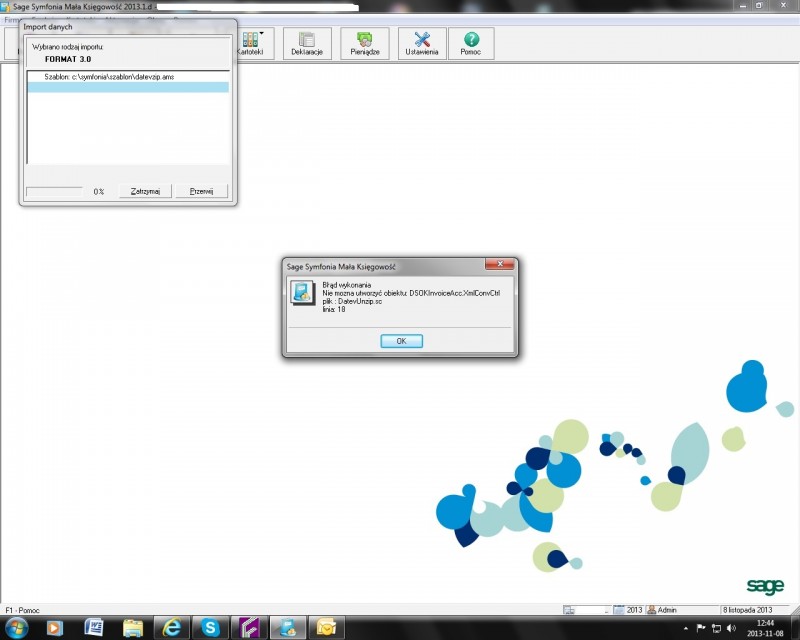Open the Kartoteki toolbar icon
This screenshot has width=800, height=640.
[x=250, y=39]
